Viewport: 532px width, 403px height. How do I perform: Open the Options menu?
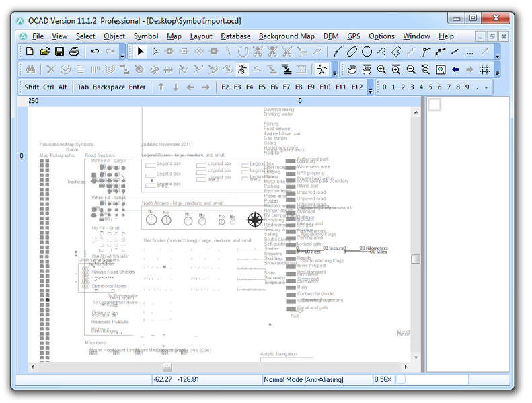(382, 36)
